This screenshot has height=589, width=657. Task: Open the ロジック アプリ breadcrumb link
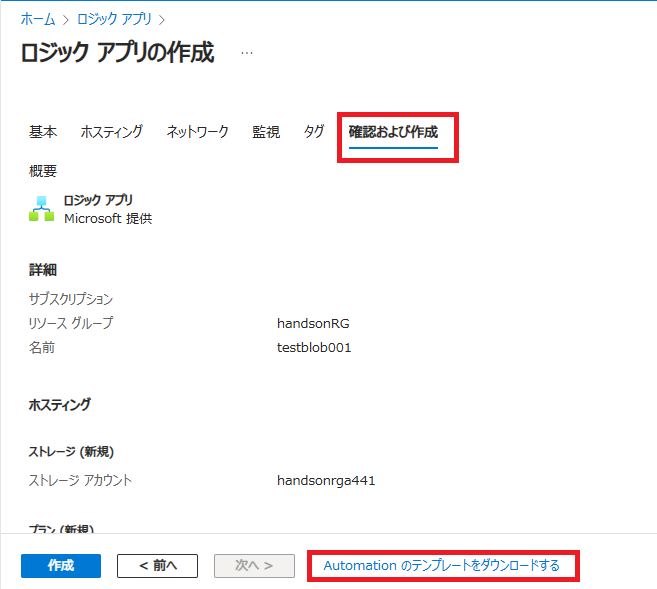pyautogui.click(x=114, y=19)
